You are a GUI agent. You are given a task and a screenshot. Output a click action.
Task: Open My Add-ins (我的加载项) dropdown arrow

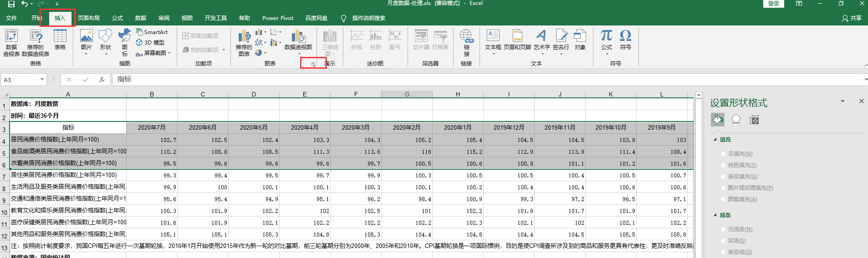[224, 50]
